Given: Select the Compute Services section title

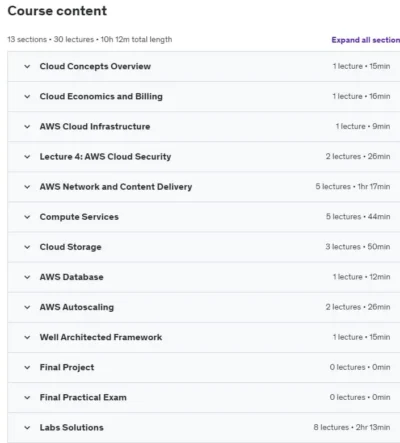Looking at the screenshot, I should click(x=79, y=217).
